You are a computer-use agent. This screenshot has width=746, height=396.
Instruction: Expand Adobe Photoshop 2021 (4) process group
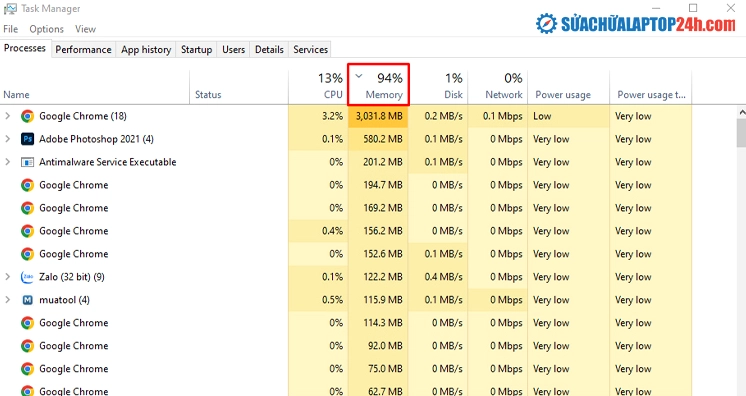[8, 139]
